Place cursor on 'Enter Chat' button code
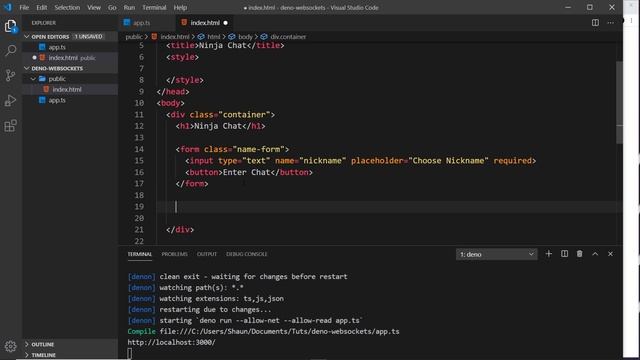This screenshot has width=640, height=360. pyautogui.click(x=247, y=172)
